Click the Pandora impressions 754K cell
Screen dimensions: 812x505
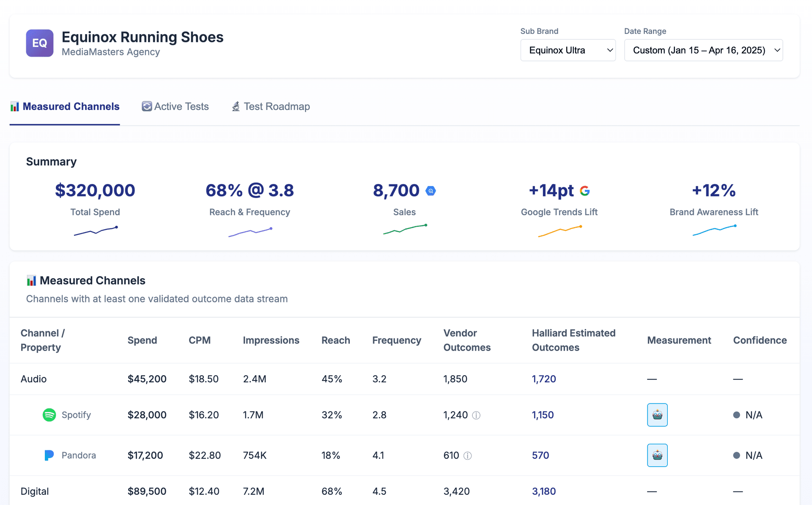click(255, 456)
